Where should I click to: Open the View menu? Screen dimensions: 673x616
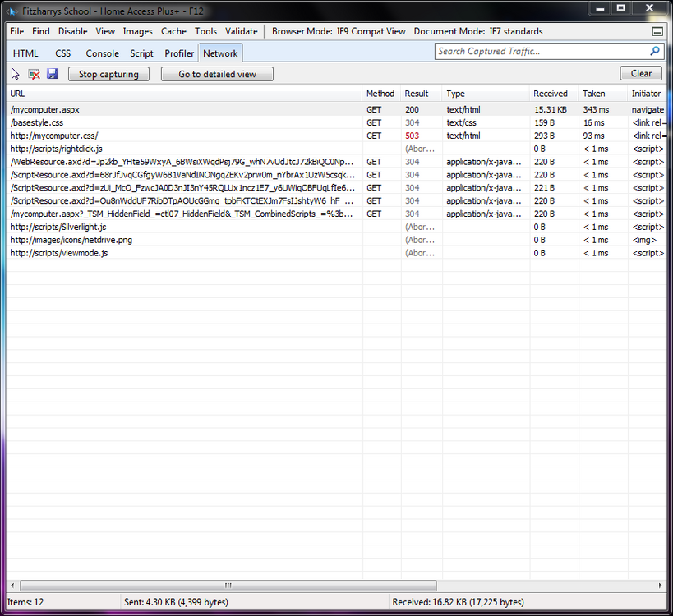pos(105,31)
